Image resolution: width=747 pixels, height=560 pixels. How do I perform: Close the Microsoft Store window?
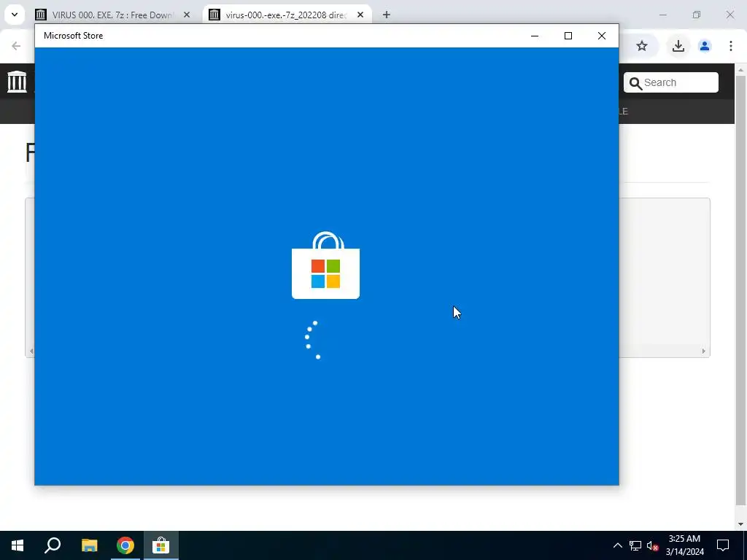(602, 36)
